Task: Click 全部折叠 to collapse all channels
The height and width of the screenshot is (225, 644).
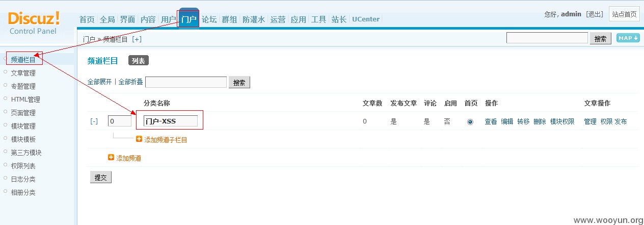Action: pyautogui.click(x=130, y=82)
